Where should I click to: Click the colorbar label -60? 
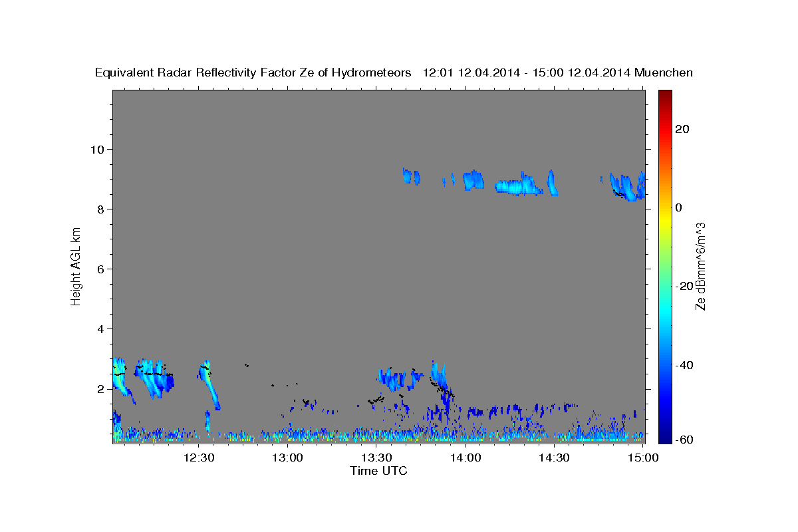point(685,440)
